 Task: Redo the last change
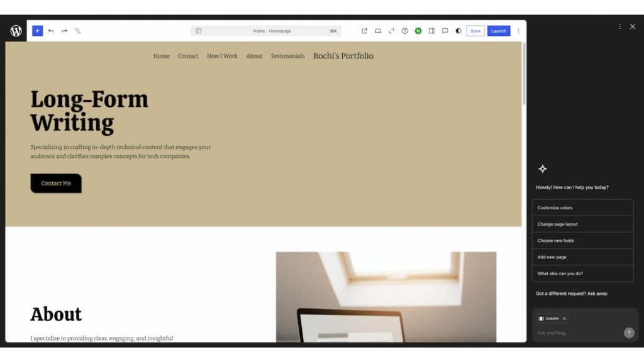point(64,30)
